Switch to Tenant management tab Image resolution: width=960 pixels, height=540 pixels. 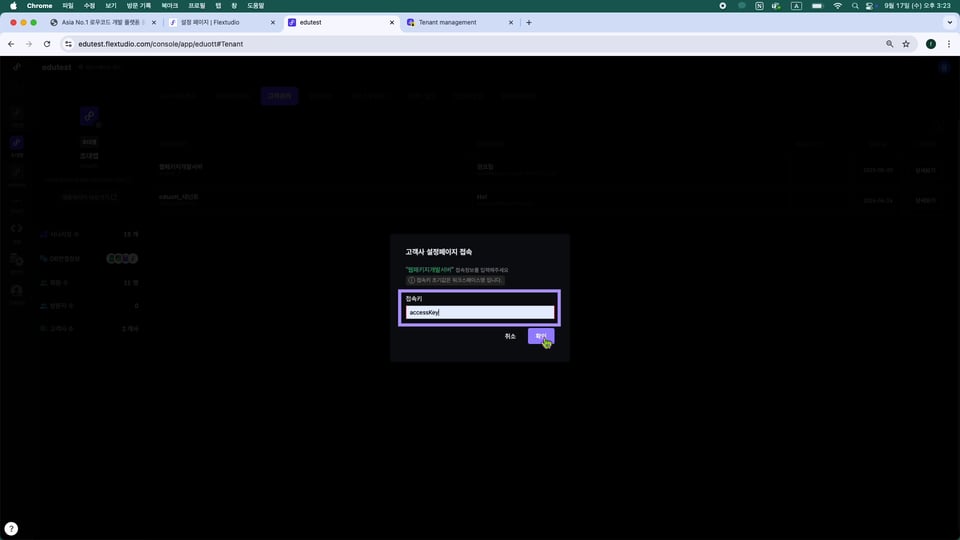click(459, 23)
